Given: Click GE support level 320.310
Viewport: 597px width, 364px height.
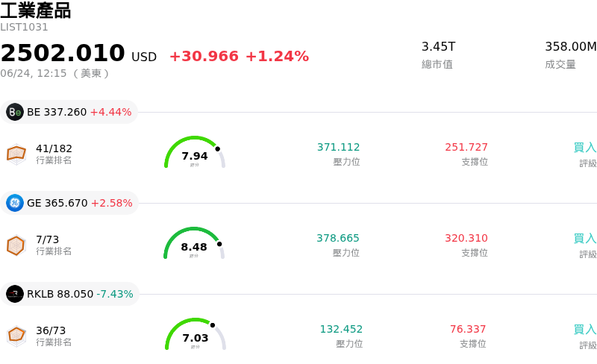Looking at the screenshot, I should click(466, 238).
